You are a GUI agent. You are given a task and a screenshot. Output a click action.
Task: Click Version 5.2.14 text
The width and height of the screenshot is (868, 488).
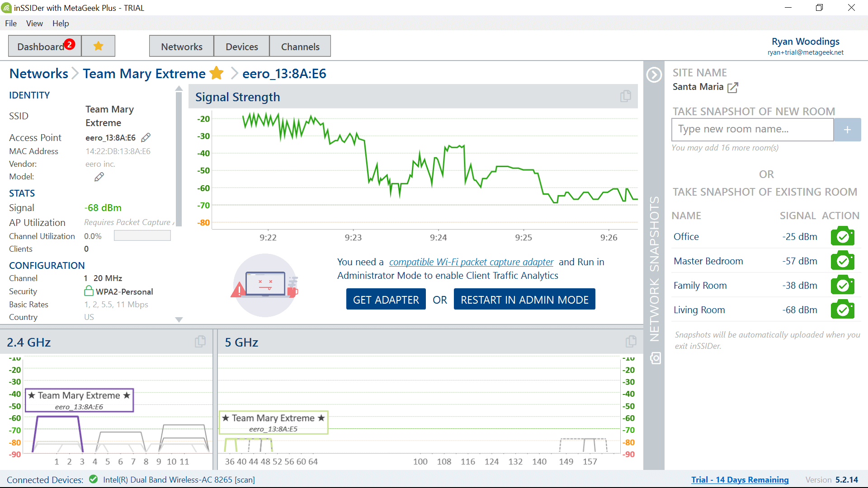[x=831, y=479]
